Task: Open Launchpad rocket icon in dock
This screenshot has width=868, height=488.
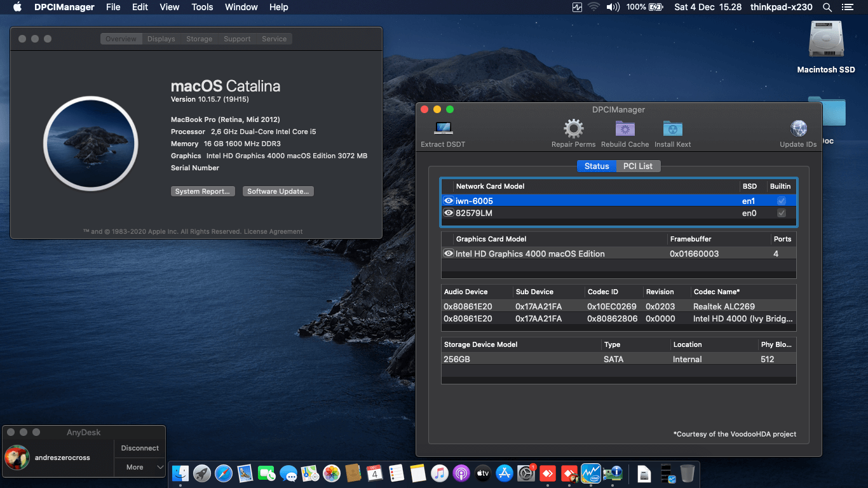Action: pyautogui.click(x=202, y=473)
